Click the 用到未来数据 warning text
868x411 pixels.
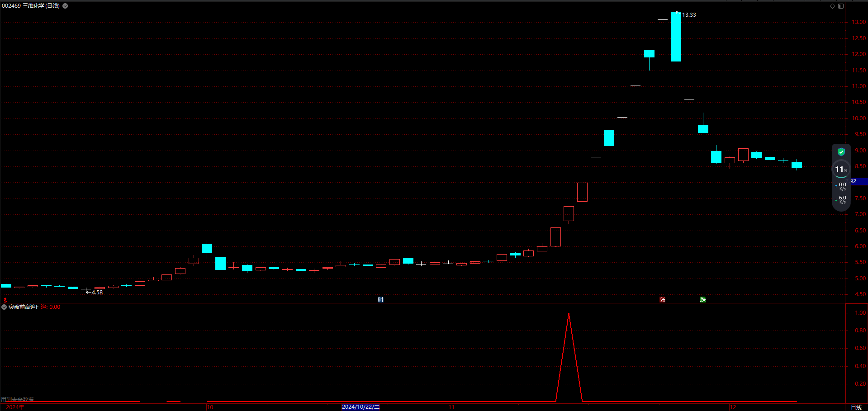point(17,399)
